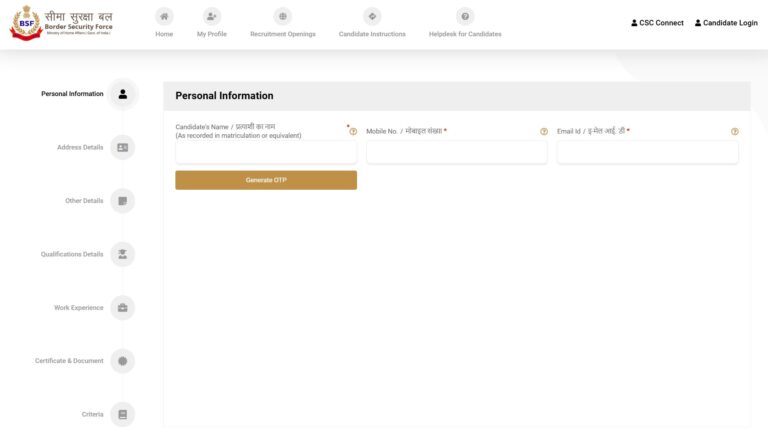This screenshot has width=768, height=438.
Task: Click Helpdesk for Candidates question icon
Action: coord(465,16)
